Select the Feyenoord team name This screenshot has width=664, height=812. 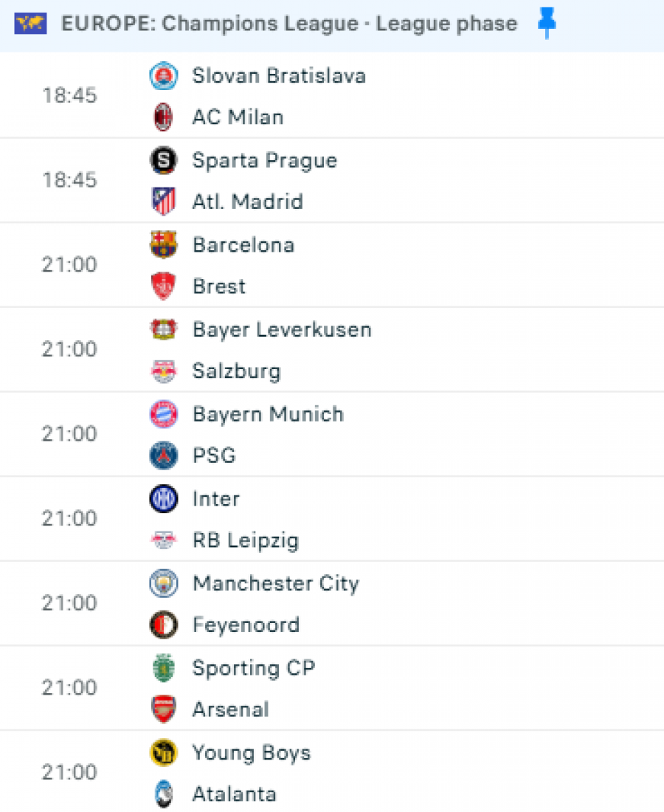[246, 625]
